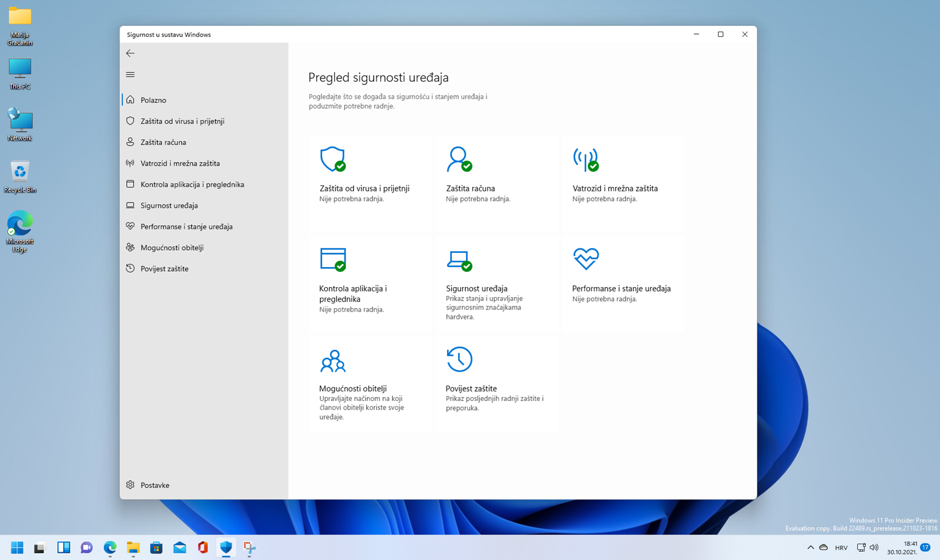
Task: Click the heart icon on performance tile
Action: click(586, 258)
